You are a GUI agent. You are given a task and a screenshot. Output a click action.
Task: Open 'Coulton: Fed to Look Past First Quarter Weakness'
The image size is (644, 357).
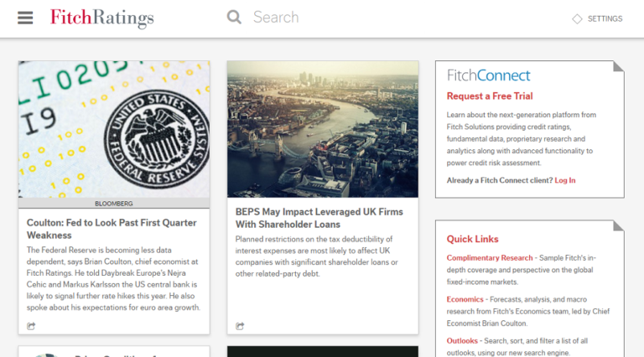tap(112, 229)
